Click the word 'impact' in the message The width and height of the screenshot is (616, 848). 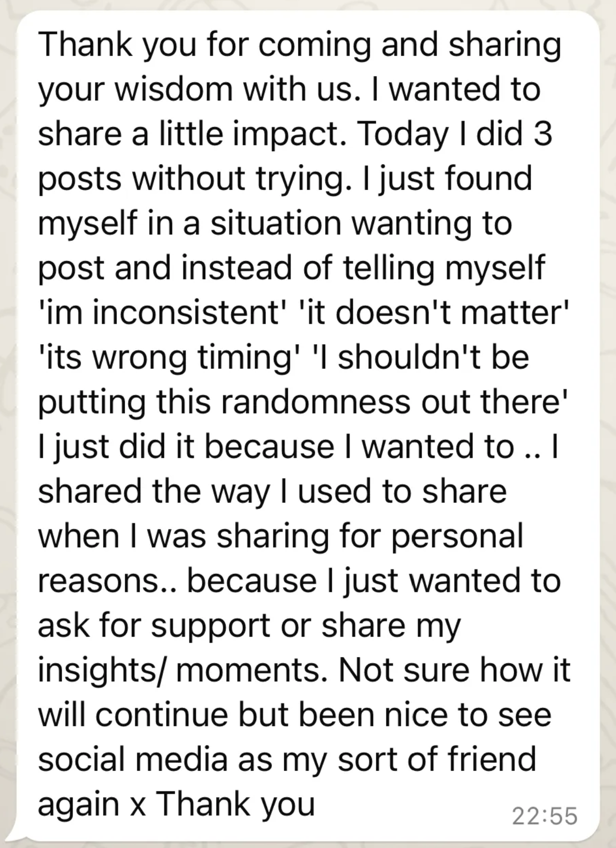284,134
